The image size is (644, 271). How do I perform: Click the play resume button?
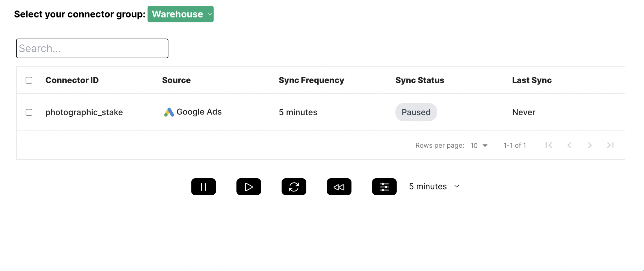249,186
